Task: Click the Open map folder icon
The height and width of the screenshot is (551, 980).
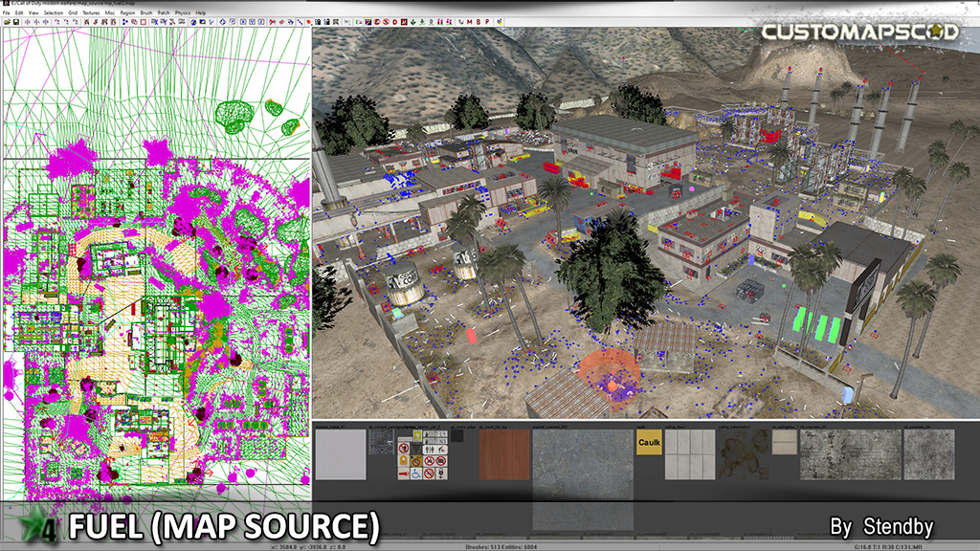Action: [7, 22]
